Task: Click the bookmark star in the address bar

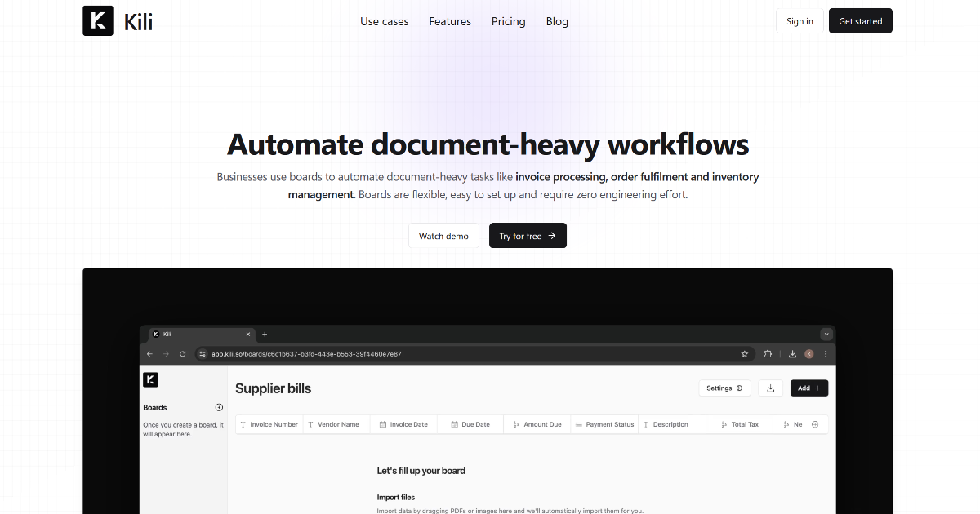Action: tap(745, 354)
